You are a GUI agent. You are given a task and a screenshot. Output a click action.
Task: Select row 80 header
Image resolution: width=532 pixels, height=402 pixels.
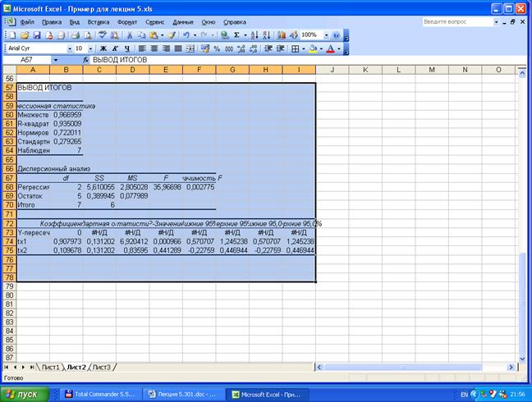tap(10, 295)
